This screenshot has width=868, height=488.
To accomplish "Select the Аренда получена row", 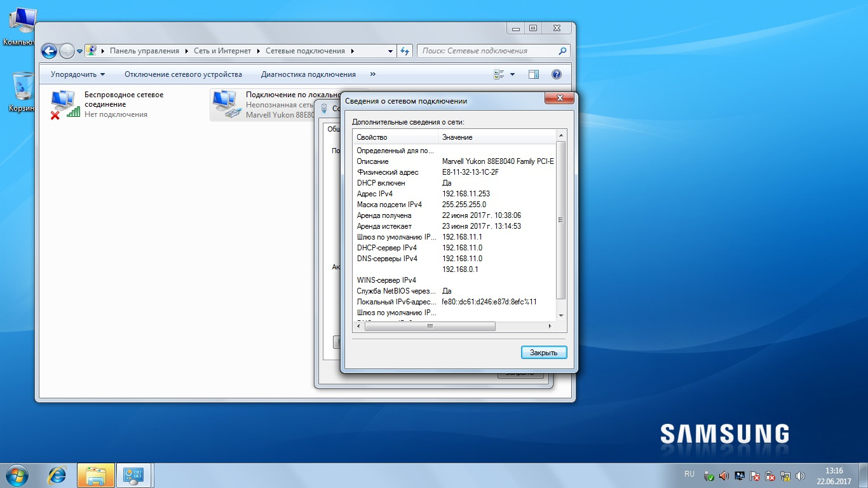I will coord(454,215).
